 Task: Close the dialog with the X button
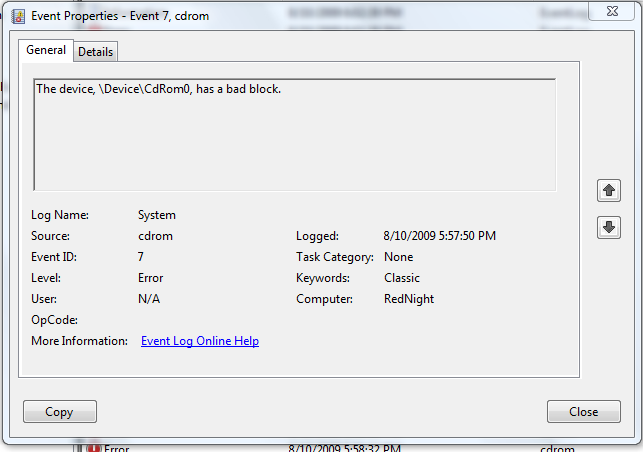coord(612,11)
